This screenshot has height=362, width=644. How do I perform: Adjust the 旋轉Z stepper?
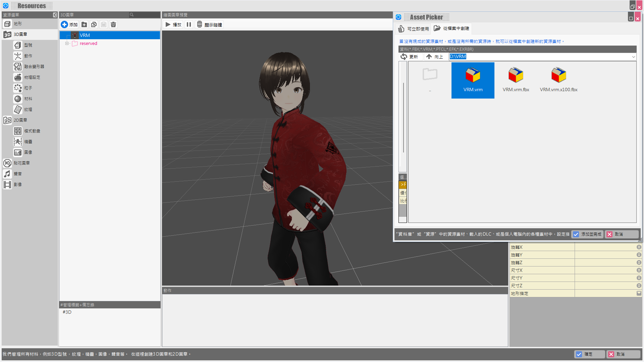[639, 262]
